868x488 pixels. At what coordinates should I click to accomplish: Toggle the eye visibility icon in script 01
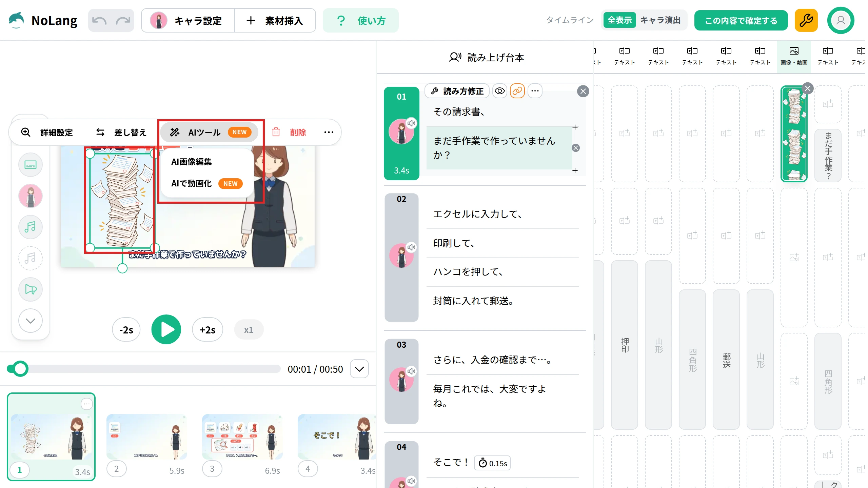pos(500,91)
